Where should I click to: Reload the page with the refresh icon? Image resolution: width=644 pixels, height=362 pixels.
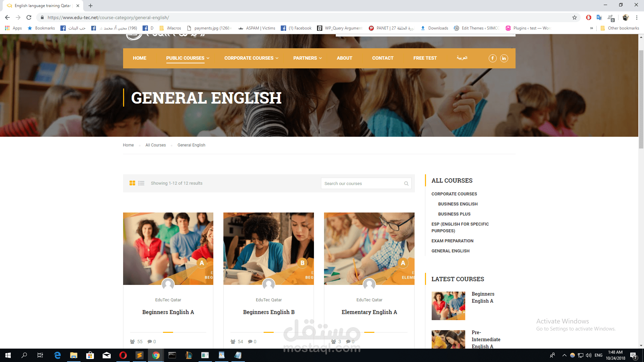29,17
